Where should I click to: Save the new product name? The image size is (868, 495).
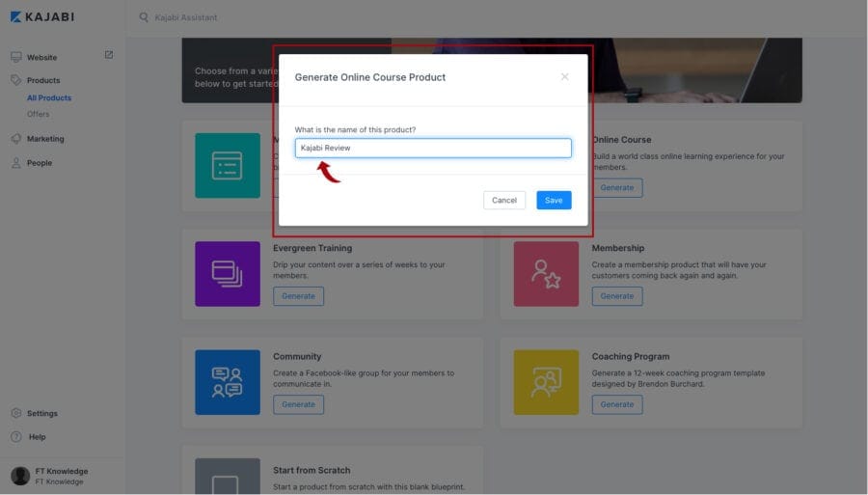[x=554, y=200]
